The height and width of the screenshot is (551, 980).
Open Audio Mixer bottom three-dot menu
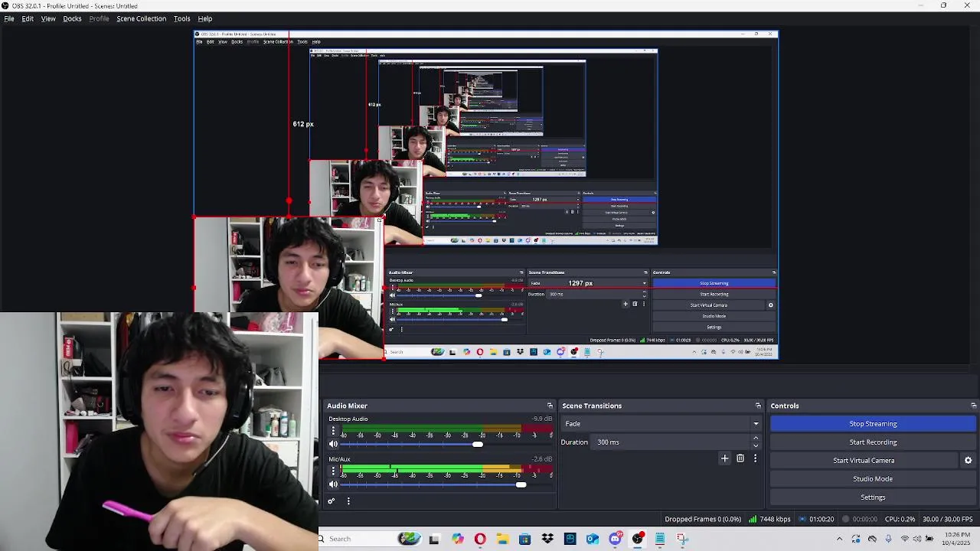(348, 501)
